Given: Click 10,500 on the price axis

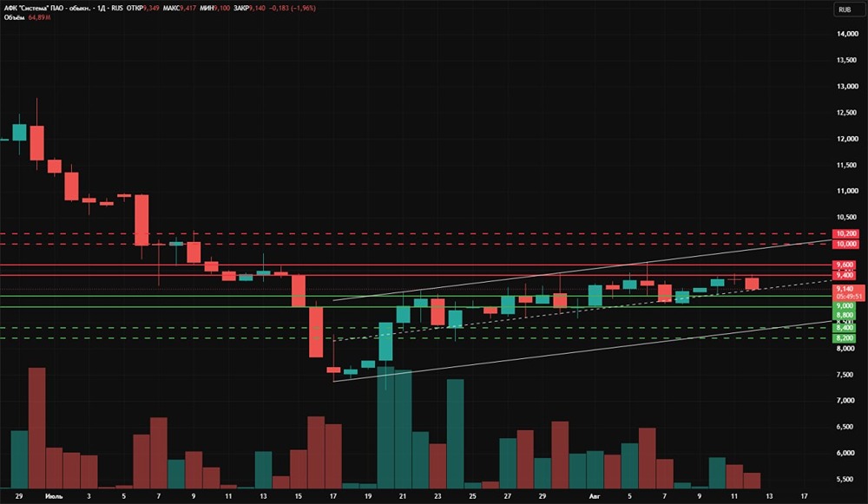Looking at the screenshot, I should coord(847,217).
